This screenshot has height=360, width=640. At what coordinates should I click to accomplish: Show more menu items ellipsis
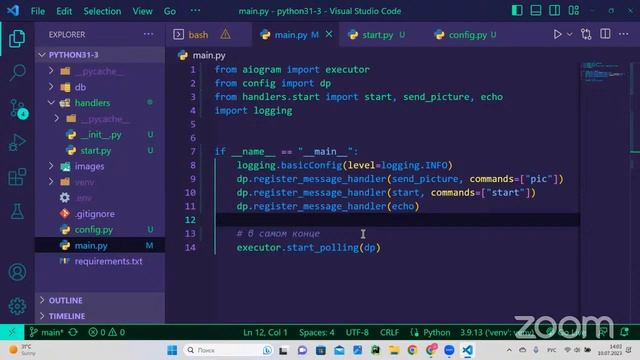click(x=195, y=10)
